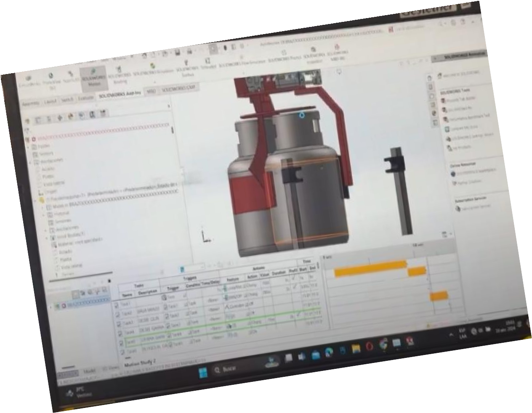Toggle the Task1 checkbox in motion table
Image resolution: width=532 pixels, height=413 pixels.
117,306
